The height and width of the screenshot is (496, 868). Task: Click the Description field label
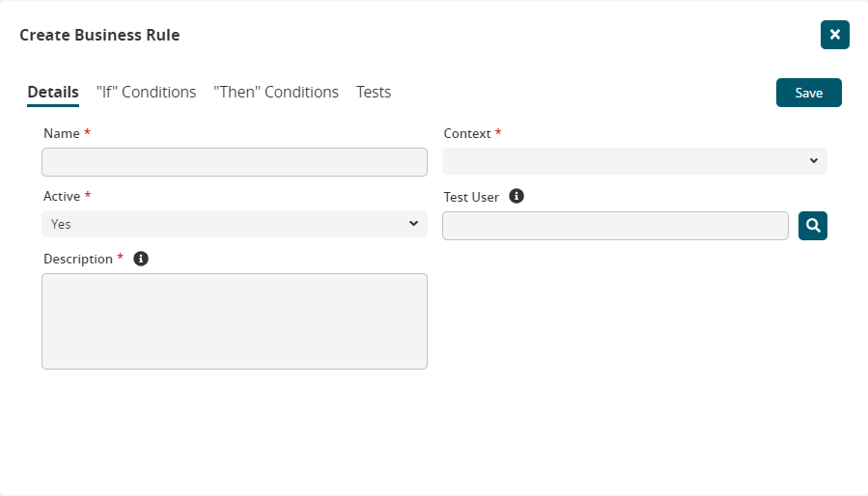tap(78, 259)
